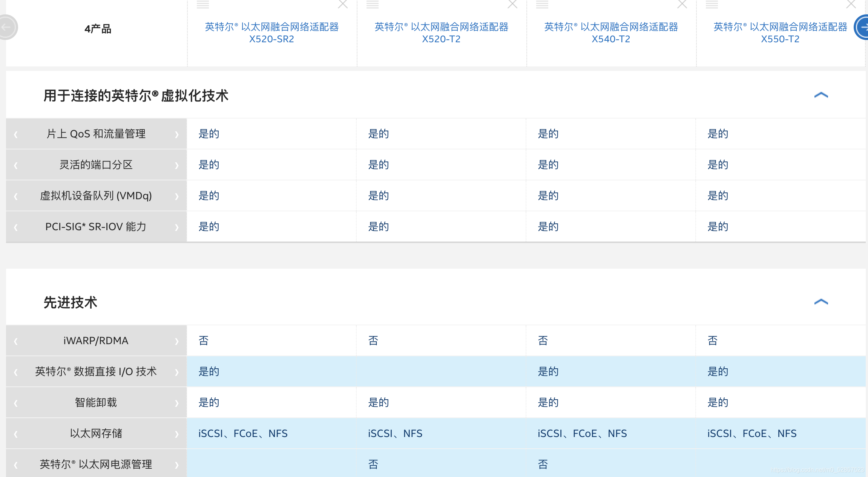Screen dimensions: 868x477
Task: Click 否 under X550-T2 for iWARP/RDMA
Action: pos(713,340)
